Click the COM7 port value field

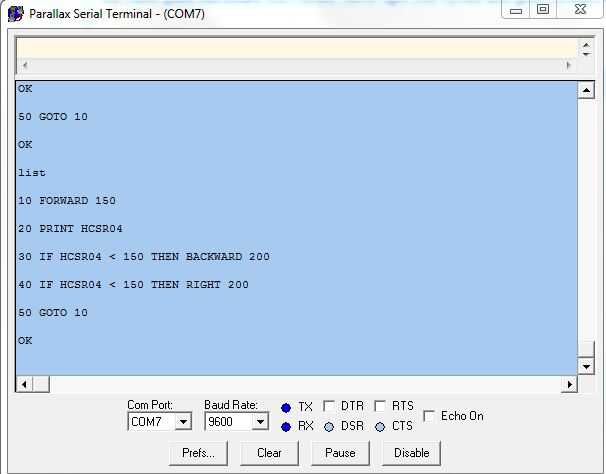(152, 422)
